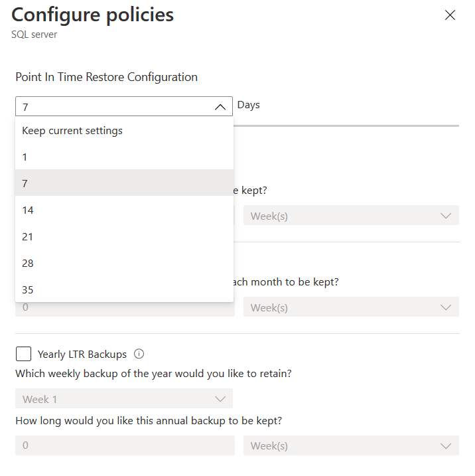
Task: Click the Yearly LTR Backups info icon
Action: (x=139, y=354)
